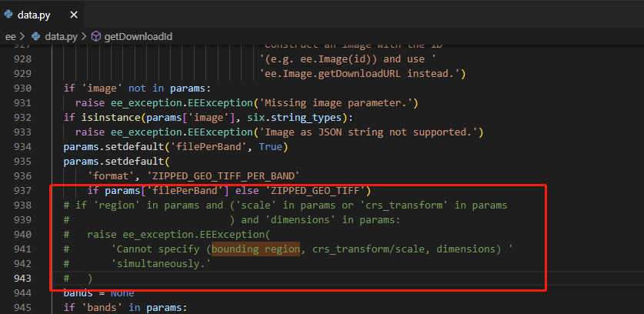
Task: Click "if 'bands' in params:" line
Action: (x=125, y=307)
